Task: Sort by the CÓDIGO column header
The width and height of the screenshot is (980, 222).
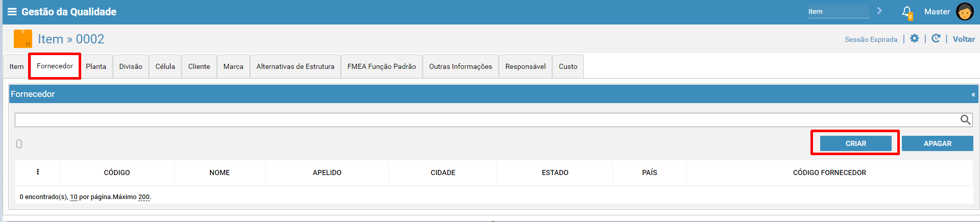Action: pyautogui.click(x=117, y=172)
